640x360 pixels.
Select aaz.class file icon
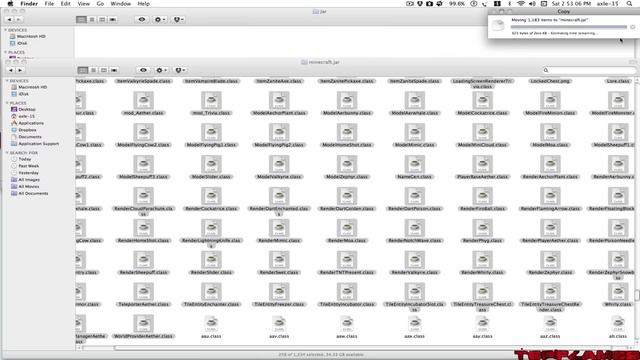[x=550, y=324]
